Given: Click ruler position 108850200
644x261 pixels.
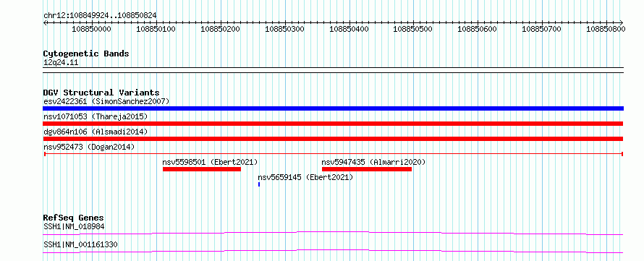Looking at the screenshot, I should tap(221, 29).
